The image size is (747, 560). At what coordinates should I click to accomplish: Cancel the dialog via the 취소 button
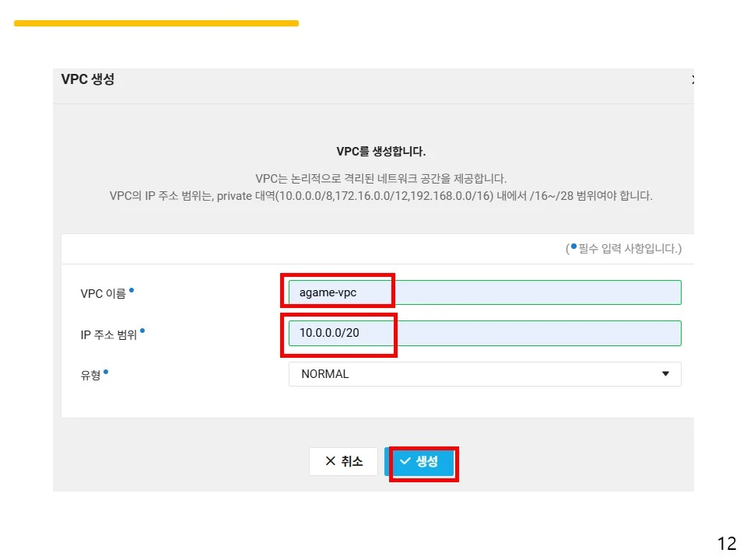click(343, 461)
